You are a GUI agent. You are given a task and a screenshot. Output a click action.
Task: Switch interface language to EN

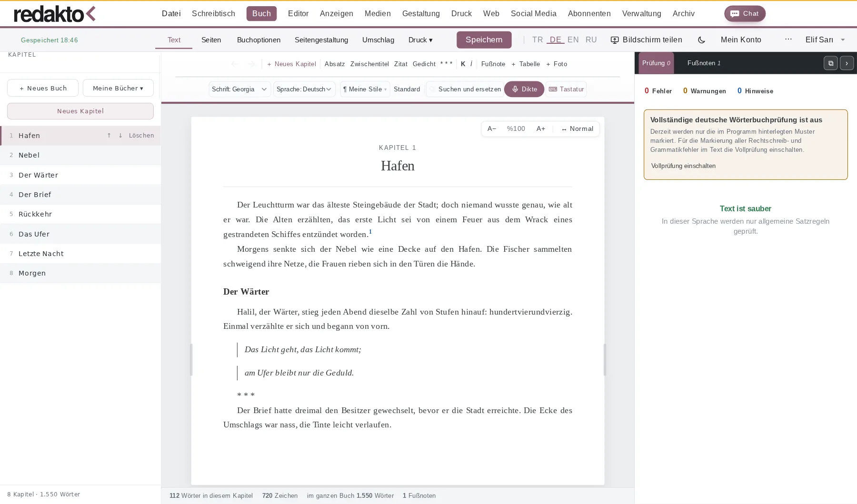tap(573, 40)
